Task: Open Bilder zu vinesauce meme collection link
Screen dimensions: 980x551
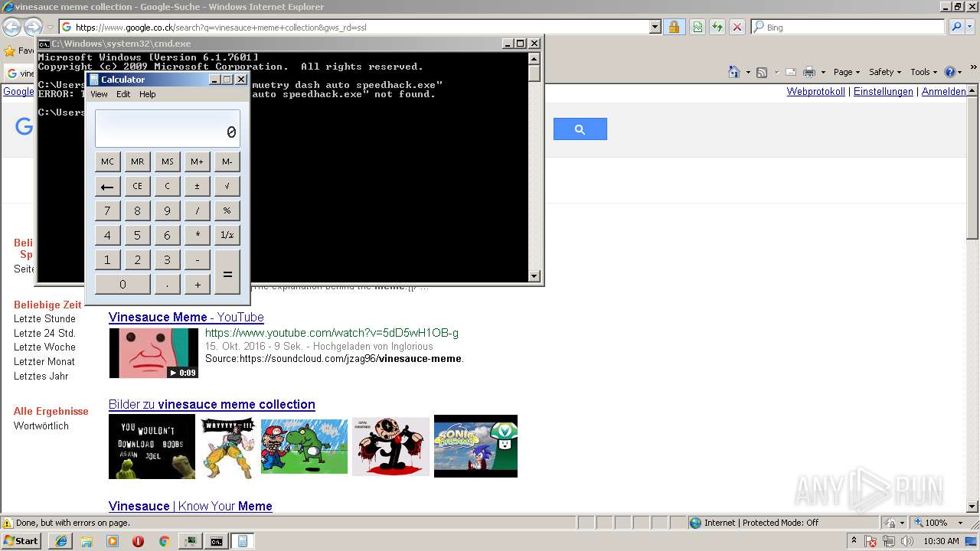Action: 212,404
